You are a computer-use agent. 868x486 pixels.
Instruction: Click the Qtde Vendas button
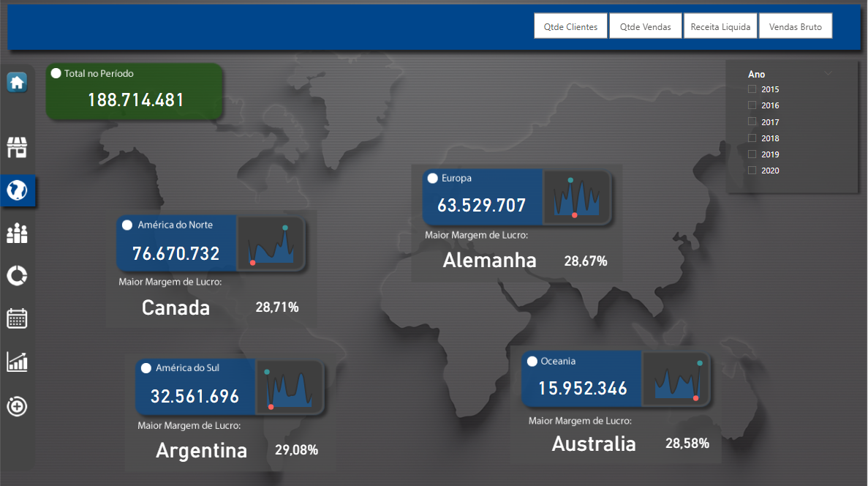coord(645,27)
